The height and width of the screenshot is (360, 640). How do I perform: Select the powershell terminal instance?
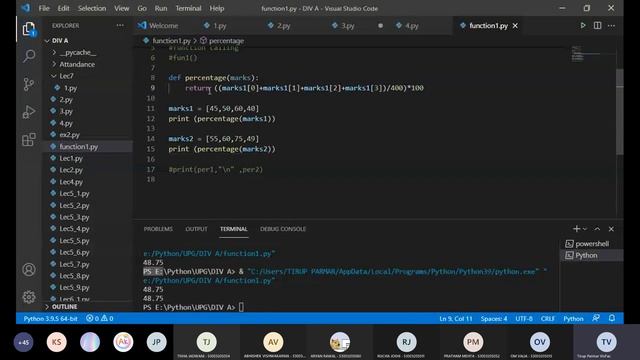[591, 244]
